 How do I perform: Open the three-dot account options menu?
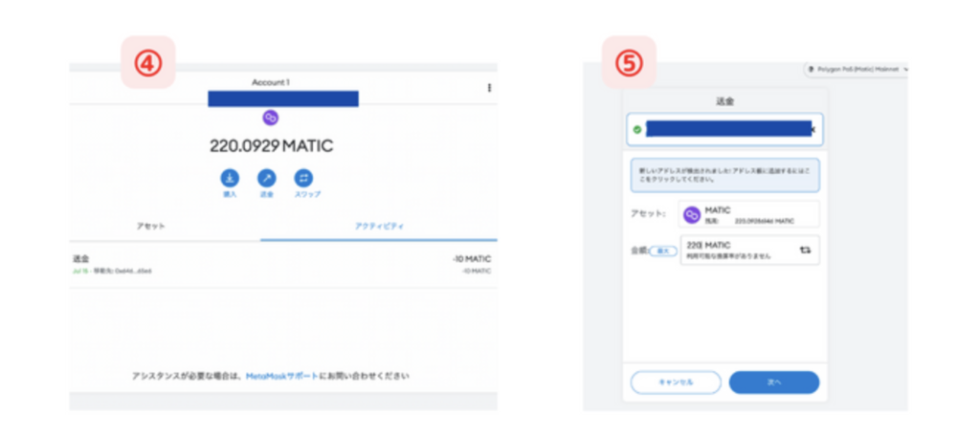coord(489,88)
